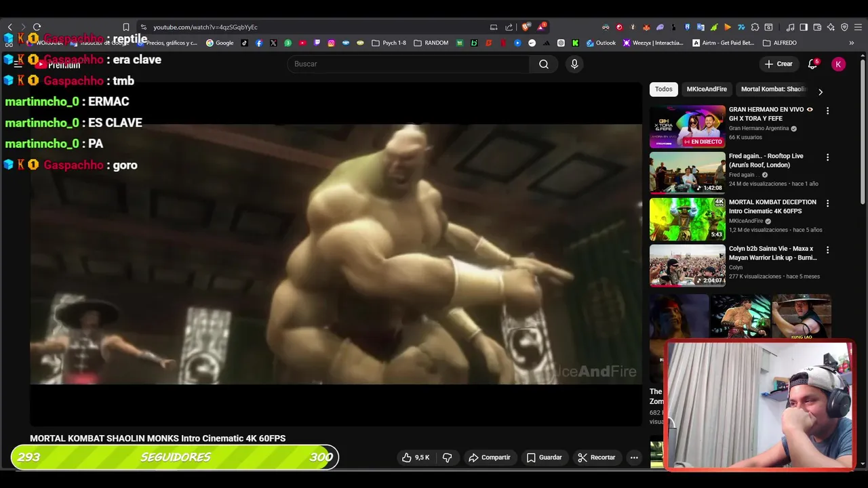Image resolution: width=868 pixels, height=488 pixels.
Task: Open the browser main hamburger menu
Action: (858, 27)
